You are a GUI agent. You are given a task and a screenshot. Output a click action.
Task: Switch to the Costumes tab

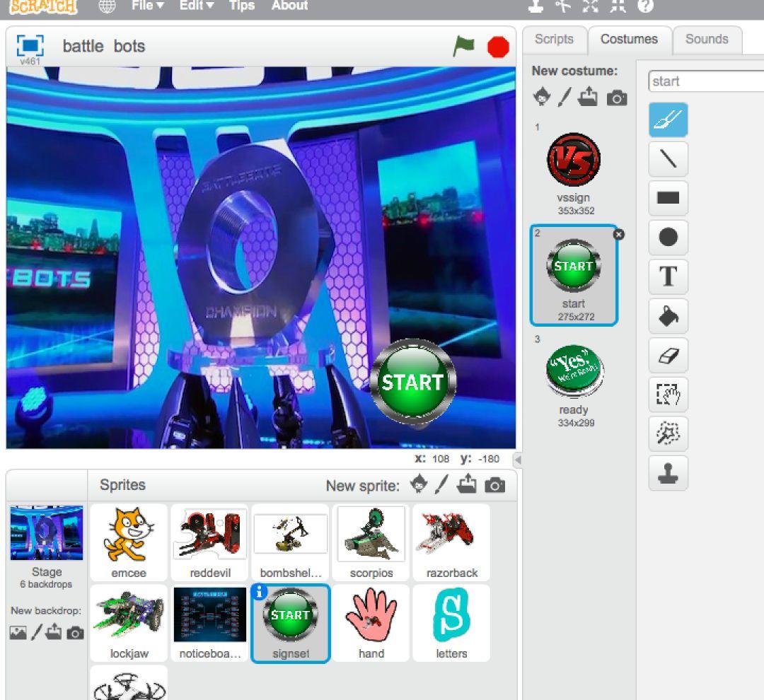pos(629,39)
